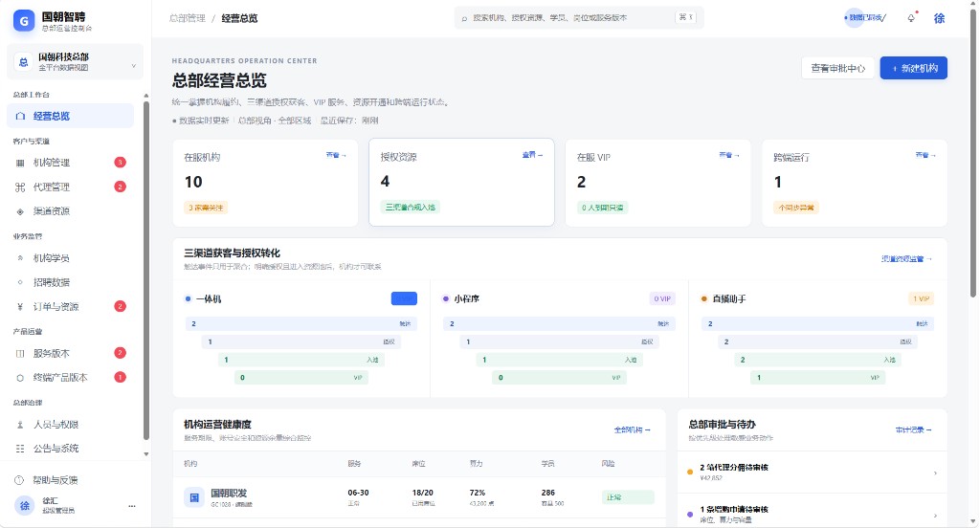Expand the 1 条增购申请待审核 item chevron
The height and width of the screenshot is (528, 980).
click(935, 516)
